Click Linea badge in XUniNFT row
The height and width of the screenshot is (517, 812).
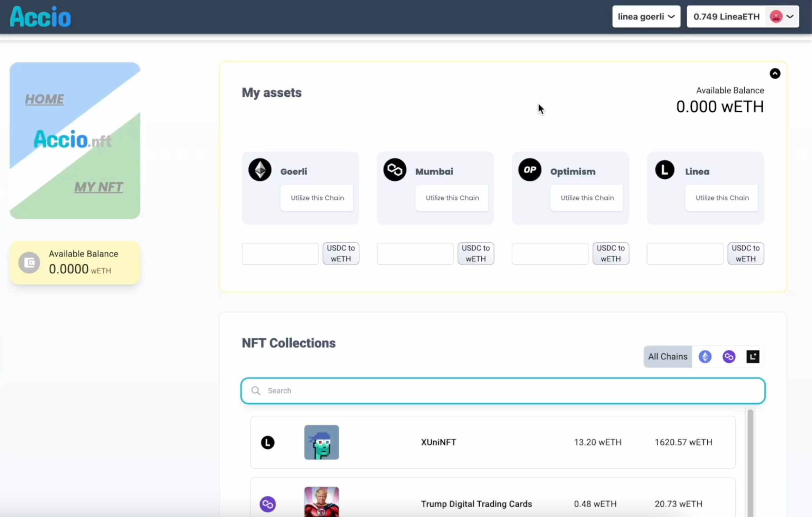(267, 442)
